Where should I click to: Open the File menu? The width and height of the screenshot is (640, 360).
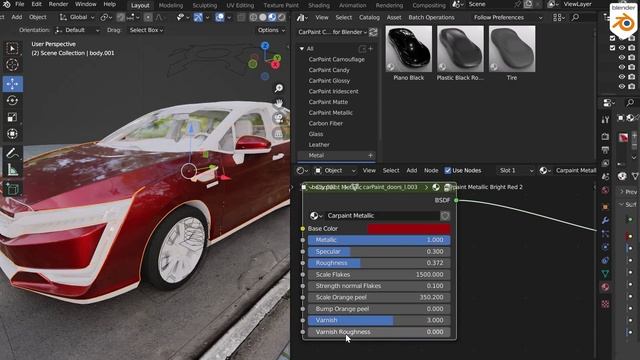20,4
